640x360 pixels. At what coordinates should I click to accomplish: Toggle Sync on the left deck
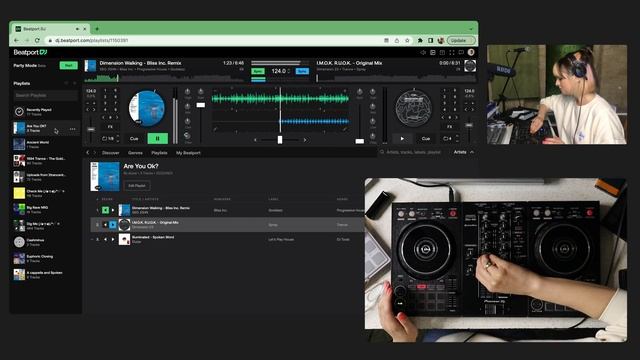tap(258, 71)
